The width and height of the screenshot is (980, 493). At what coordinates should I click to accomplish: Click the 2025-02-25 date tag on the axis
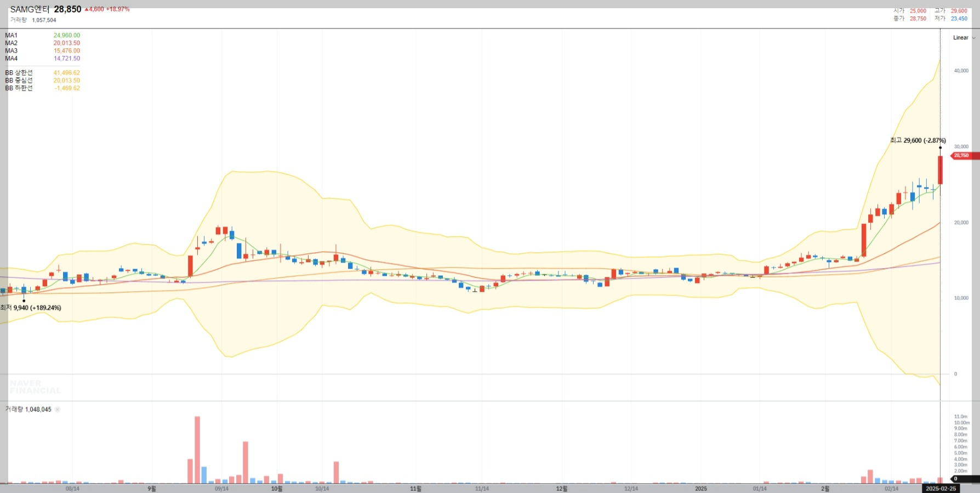point(941,489)
